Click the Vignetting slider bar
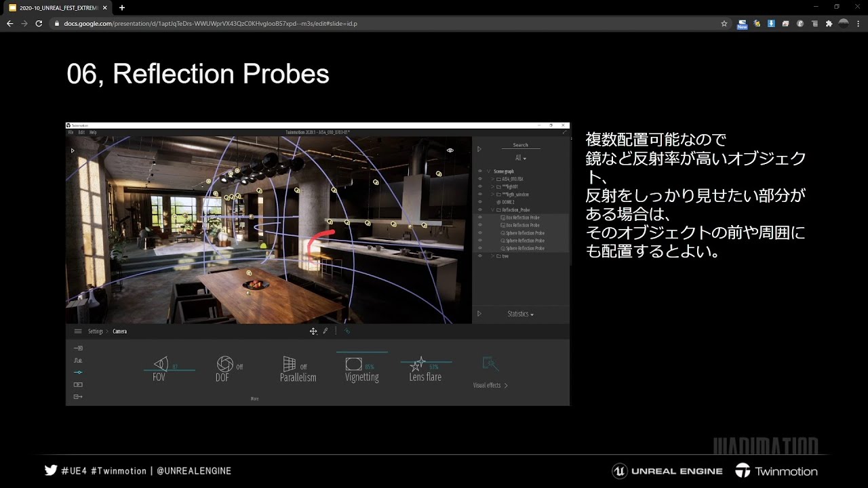 click(361, 352)
